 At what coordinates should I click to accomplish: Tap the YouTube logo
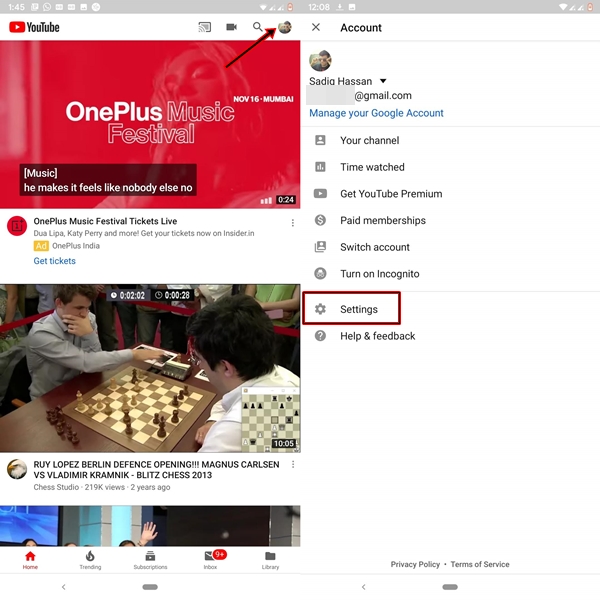pyautogui.click(x=34, y=27)
